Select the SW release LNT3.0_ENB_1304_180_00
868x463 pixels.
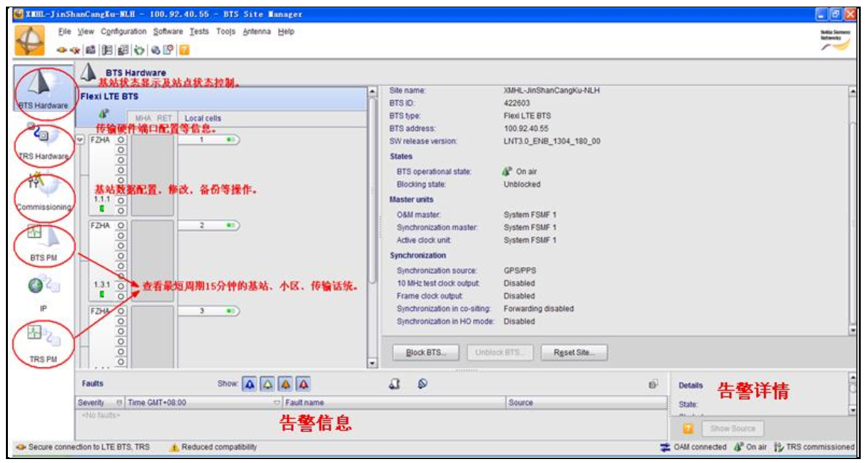[552, 142]
